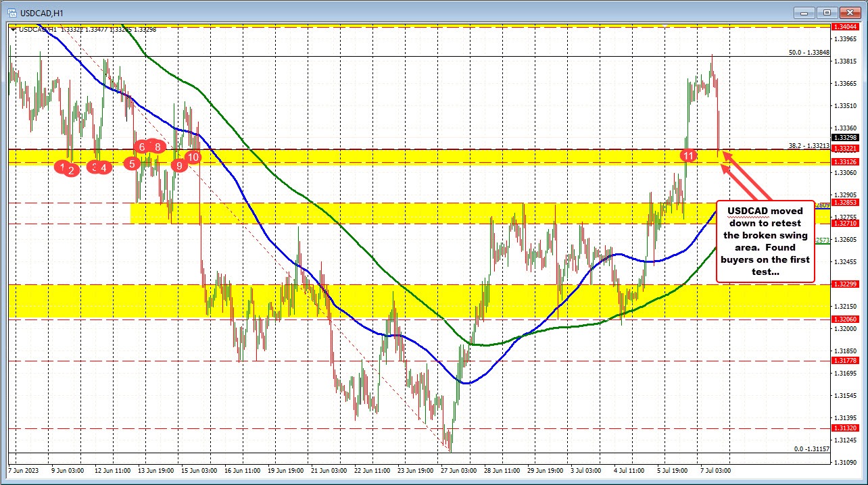Select the "6" marker above the yellow band

pyautogui.click(x=141, y=147)
